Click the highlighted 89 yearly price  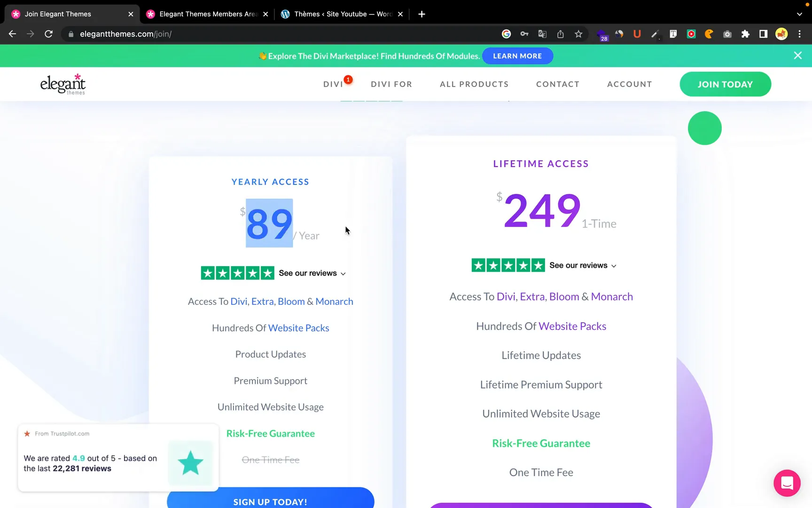pyautogui.click(x=269, y=223)
